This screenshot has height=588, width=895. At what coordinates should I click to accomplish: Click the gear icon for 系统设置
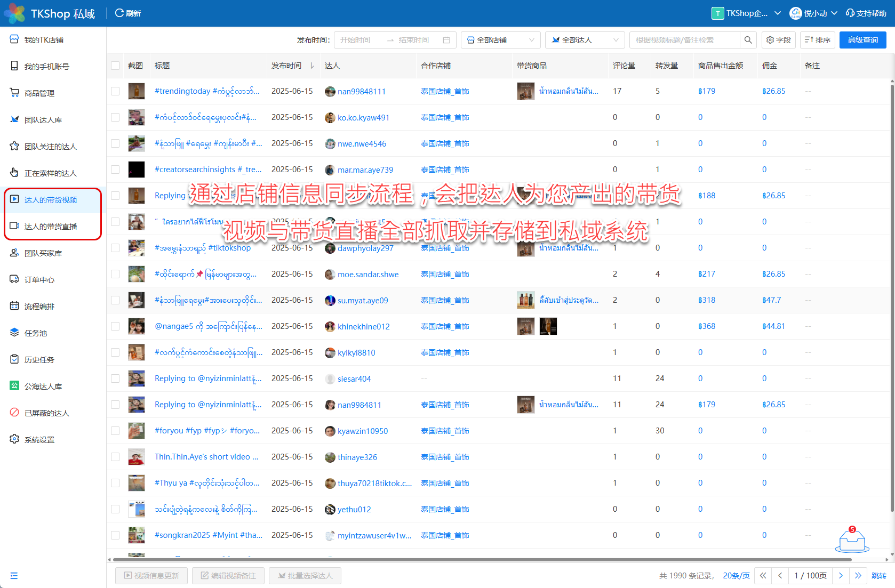coord(14,439)
